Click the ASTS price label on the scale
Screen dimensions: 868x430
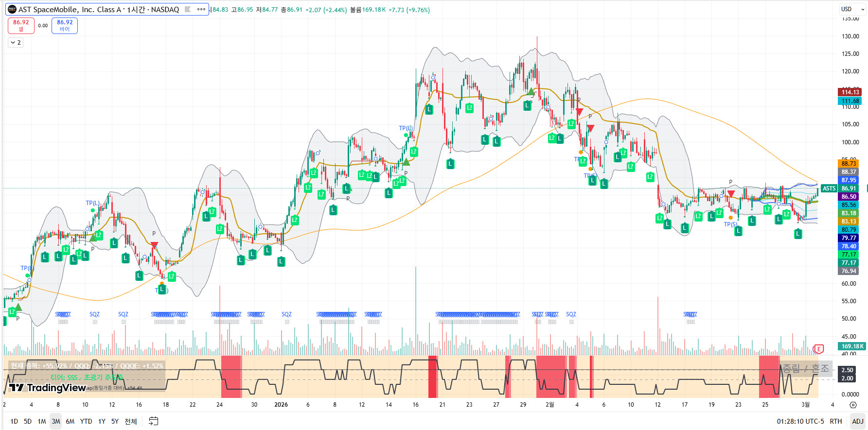pyautogui.click(x=829, y=189)
